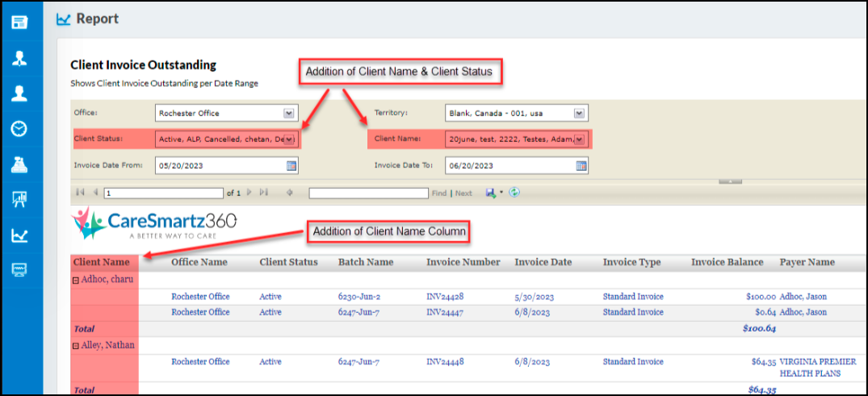868x396 pixels.
Task: Click the report search text field
Action: (x=368, y=194)
